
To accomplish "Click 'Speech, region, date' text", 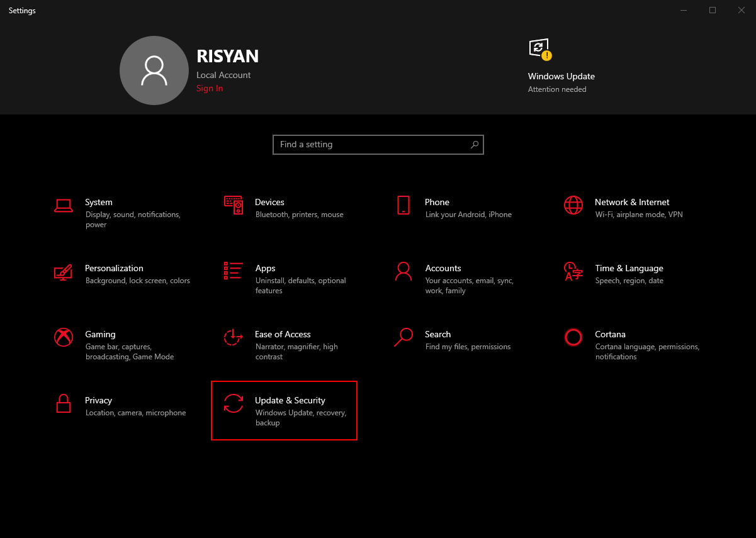I will pyautogui.click(x=629, y=281).
